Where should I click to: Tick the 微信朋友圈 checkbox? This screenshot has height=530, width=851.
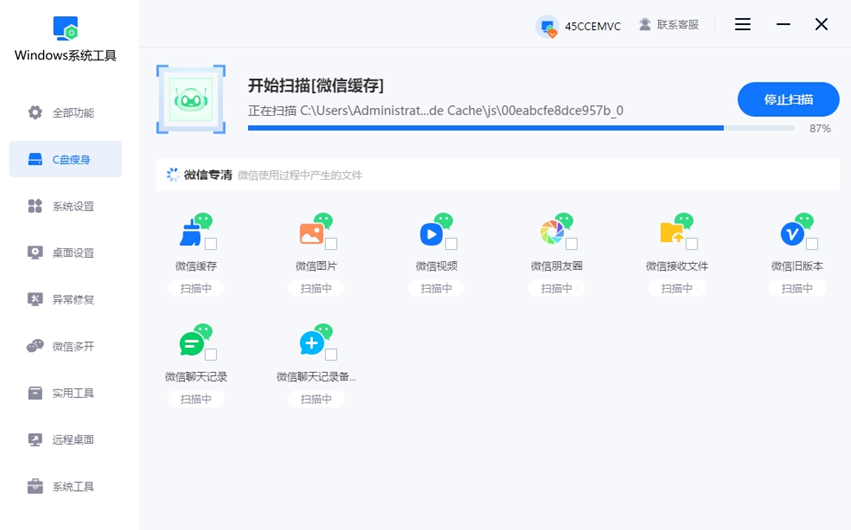click(x=571, y=244)
